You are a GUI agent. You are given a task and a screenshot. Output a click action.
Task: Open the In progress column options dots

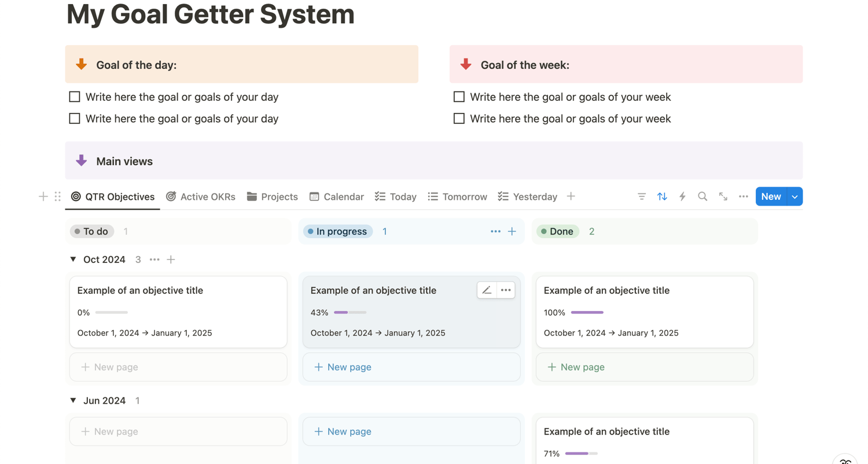pyautogui.click(x=495, y=231)
